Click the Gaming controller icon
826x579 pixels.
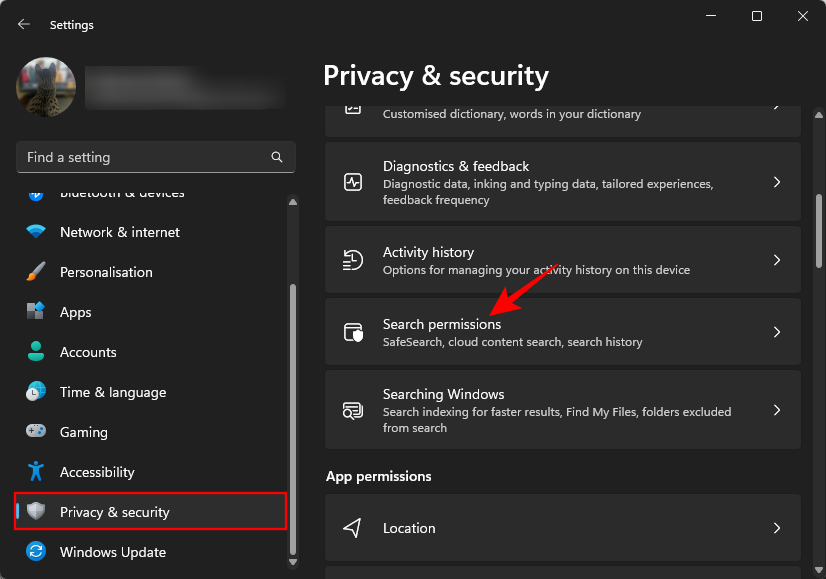[36, 431]
